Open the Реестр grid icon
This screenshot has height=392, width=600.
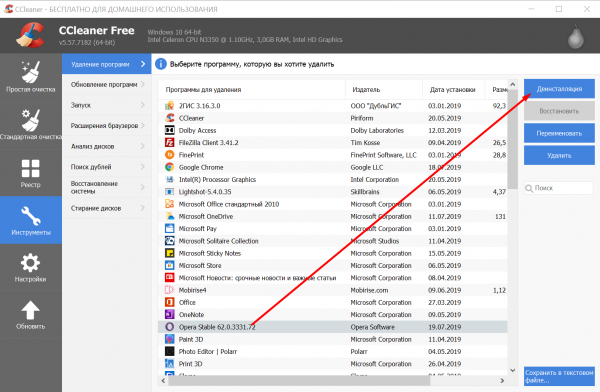pyautogui.click(x=31, y=168)
